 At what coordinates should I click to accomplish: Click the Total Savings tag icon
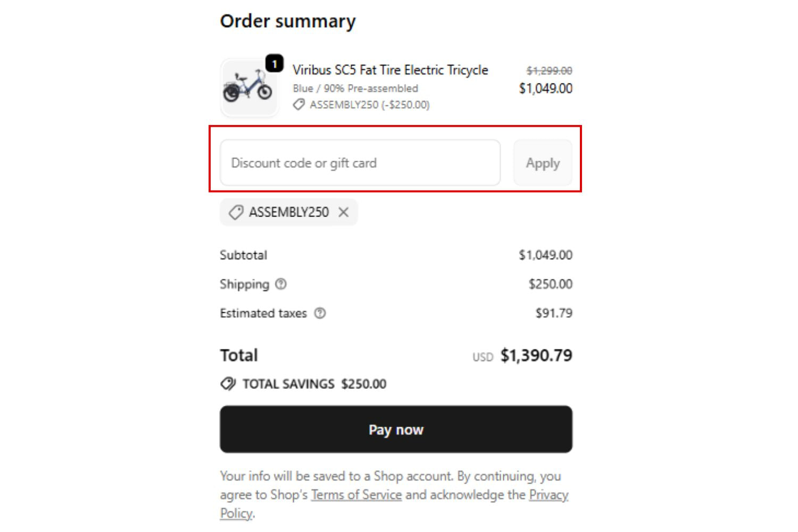tap(228, 384)
